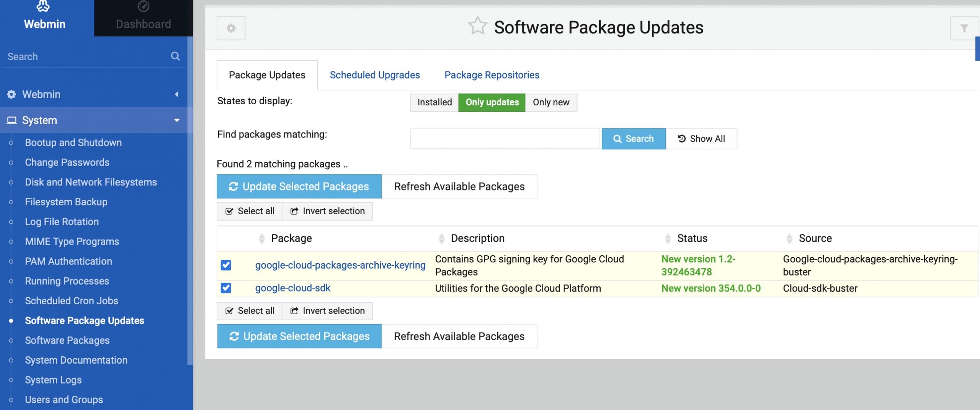Select the Only updates state option
Image resolution: width=980 pixels, height=410 pixels.
[492, 102]
